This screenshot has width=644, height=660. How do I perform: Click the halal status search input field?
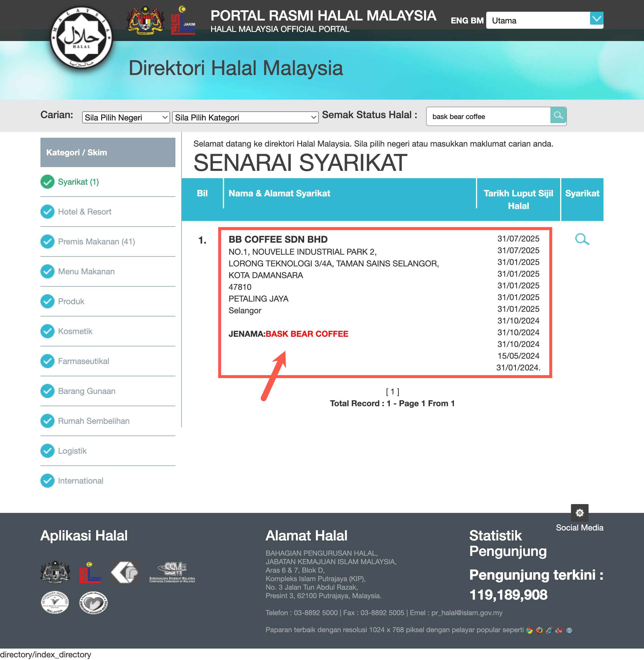[x=488, y=116]
